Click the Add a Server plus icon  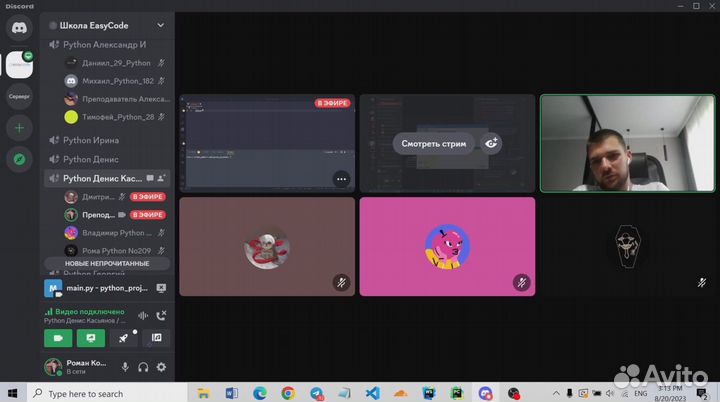coord(19,128)
